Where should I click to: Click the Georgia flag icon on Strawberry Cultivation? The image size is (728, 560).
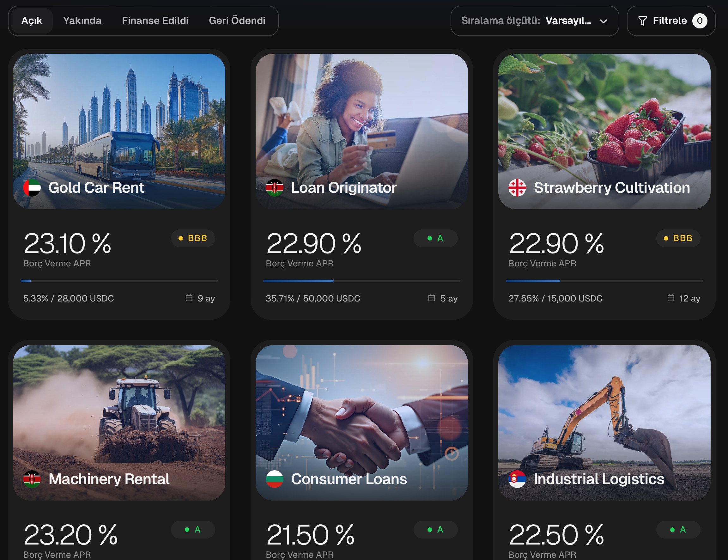(x=517, y=188)
